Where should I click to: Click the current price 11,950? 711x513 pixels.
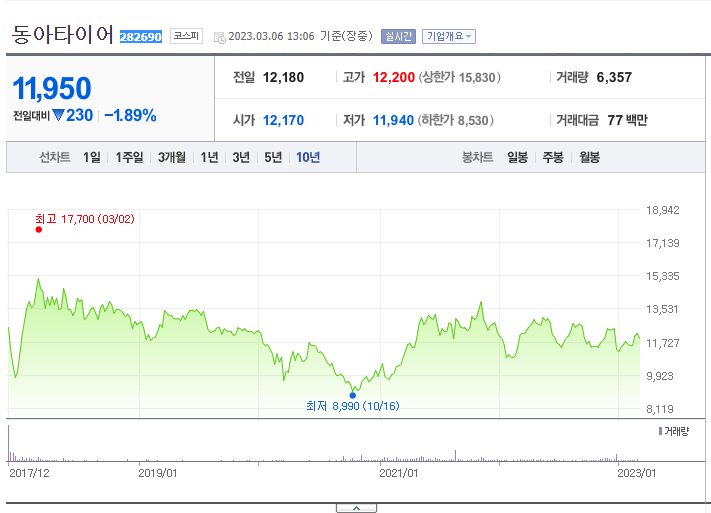(x=52, y=88)
